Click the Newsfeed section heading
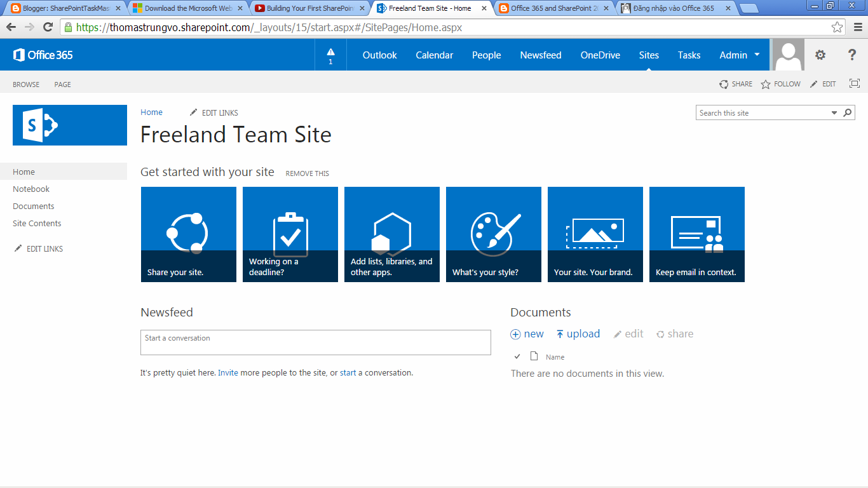 (x=166, y=313)
